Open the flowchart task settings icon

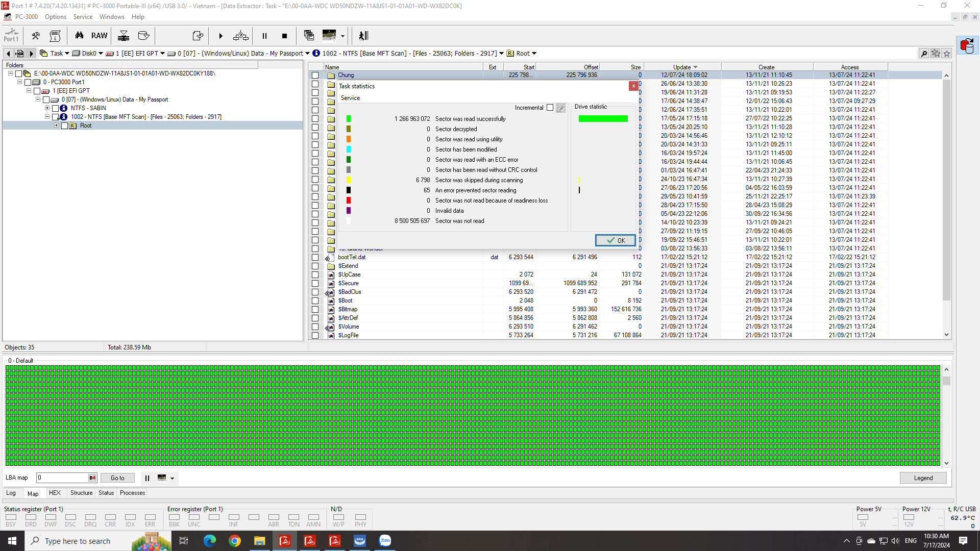(241, 36)
